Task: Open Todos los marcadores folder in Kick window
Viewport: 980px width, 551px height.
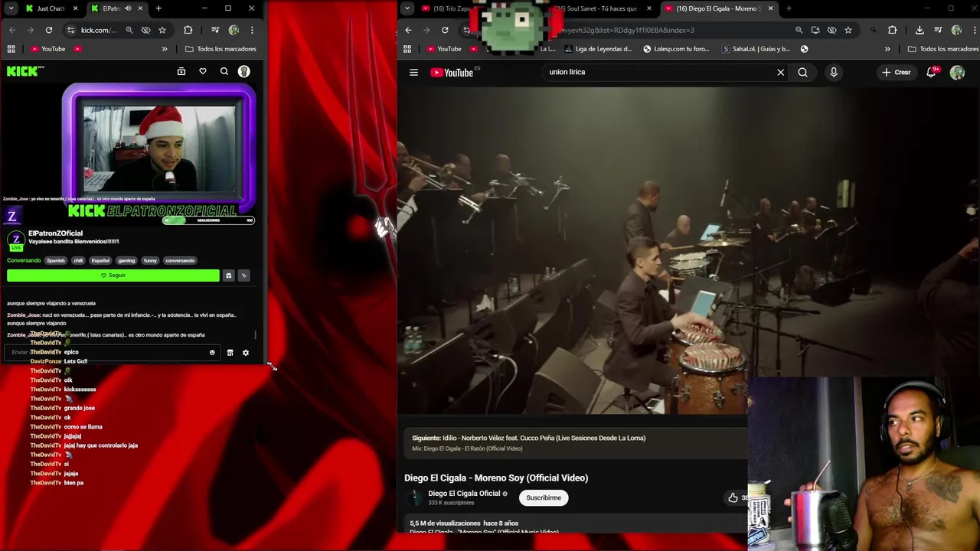Action: pos(221,49)
